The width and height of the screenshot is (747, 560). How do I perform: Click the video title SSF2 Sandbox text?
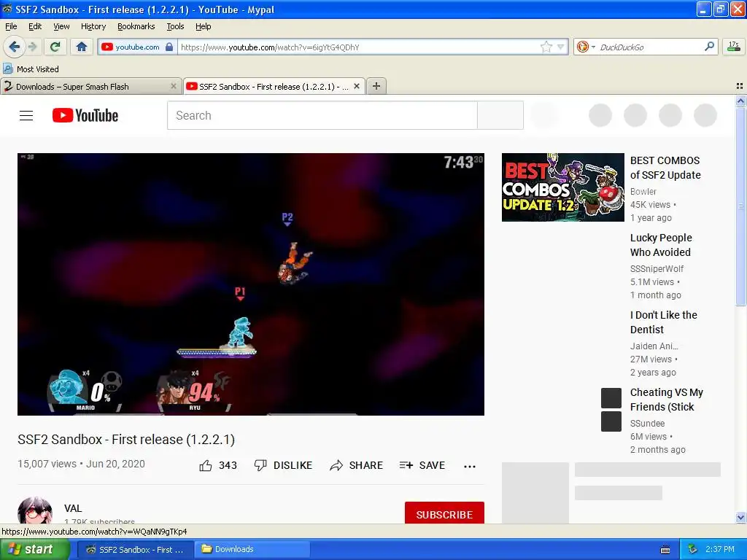[x=126, y=439]
